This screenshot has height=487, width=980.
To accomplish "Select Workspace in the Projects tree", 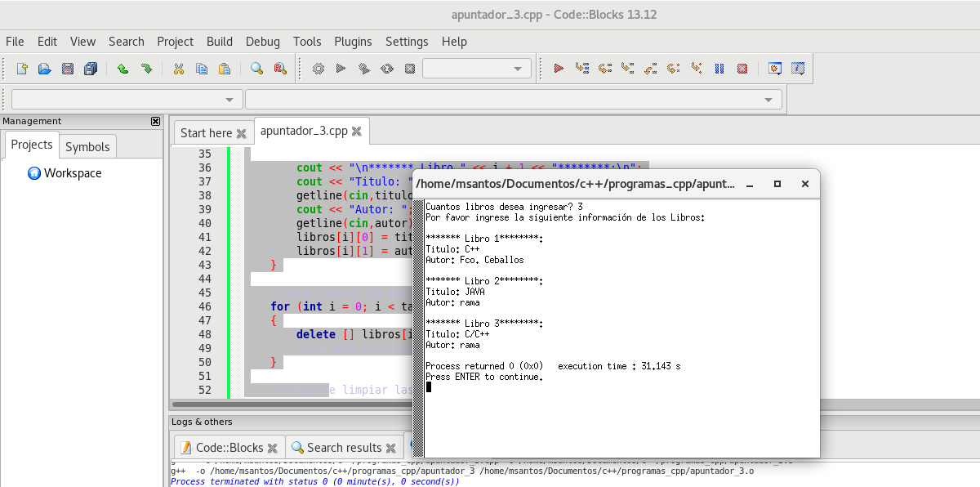I will [x=72, y=173].
